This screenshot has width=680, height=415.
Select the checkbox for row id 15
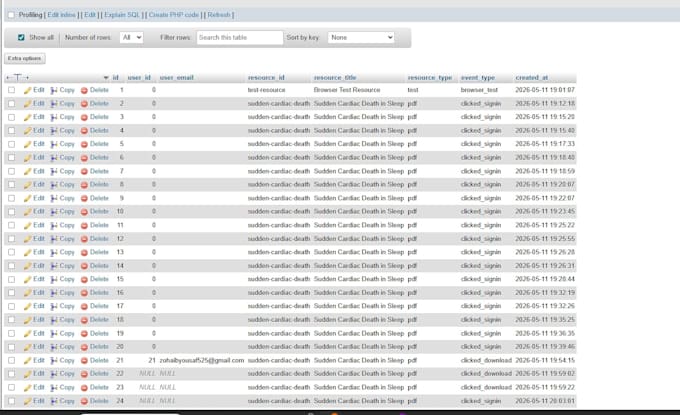coord(12,279)
